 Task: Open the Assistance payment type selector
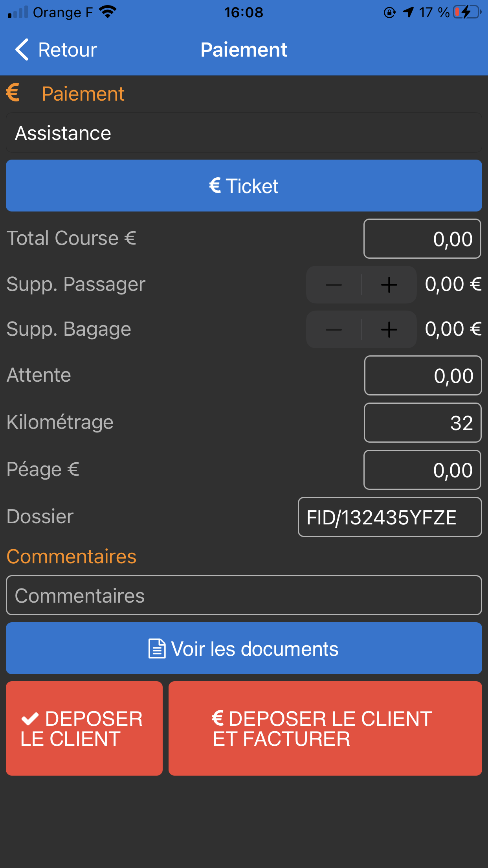click(244, 133)
